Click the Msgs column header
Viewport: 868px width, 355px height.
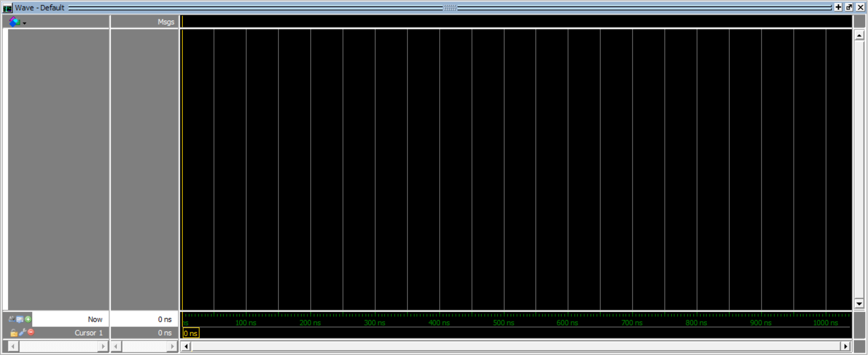coord(166,22)
